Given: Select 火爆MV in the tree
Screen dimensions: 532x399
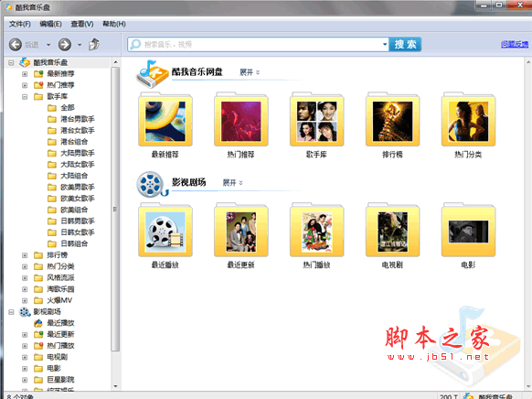Looking at the screenshot, I should click(59, 300).
